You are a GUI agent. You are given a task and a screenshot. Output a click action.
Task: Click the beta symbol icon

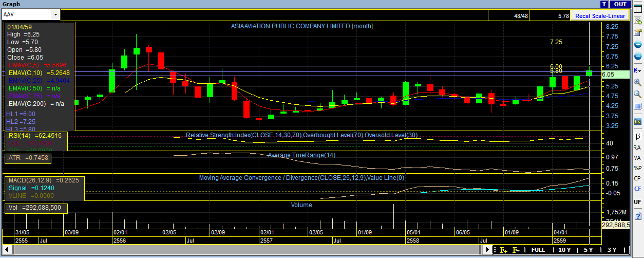click(x=637, y=136)
